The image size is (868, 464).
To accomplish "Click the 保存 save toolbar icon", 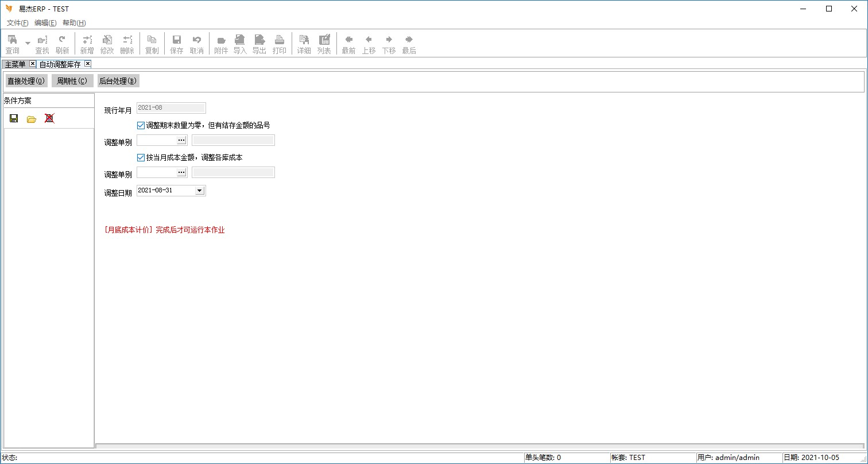I will pyautogui.click(x=177, y=44).
